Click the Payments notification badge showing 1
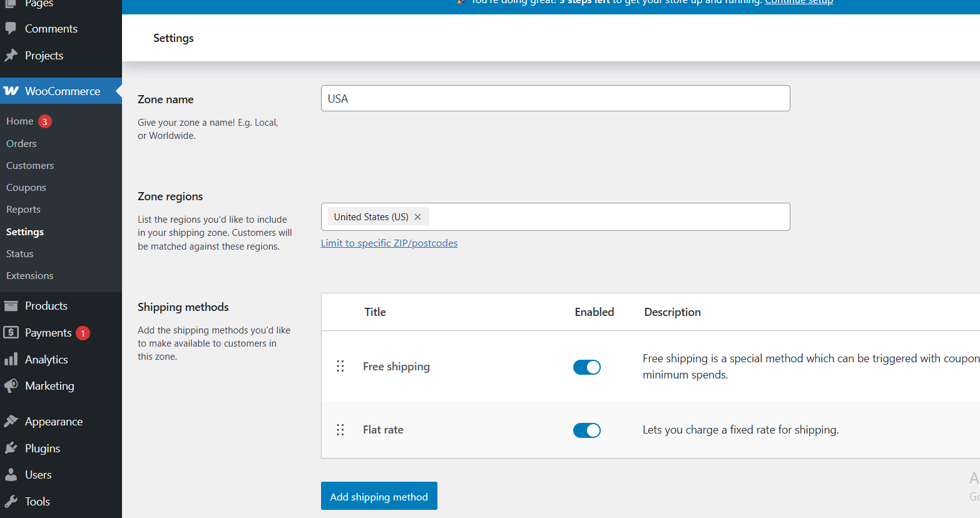 (x=83, y=333)
